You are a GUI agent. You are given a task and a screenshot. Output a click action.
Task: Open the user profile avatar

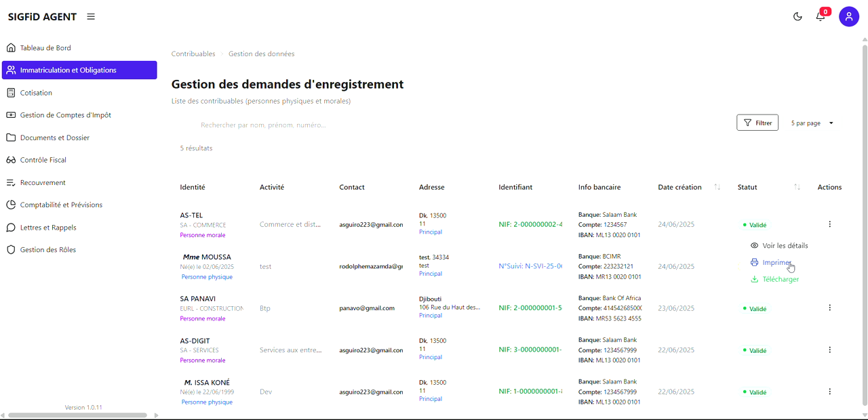coord(849,17)
